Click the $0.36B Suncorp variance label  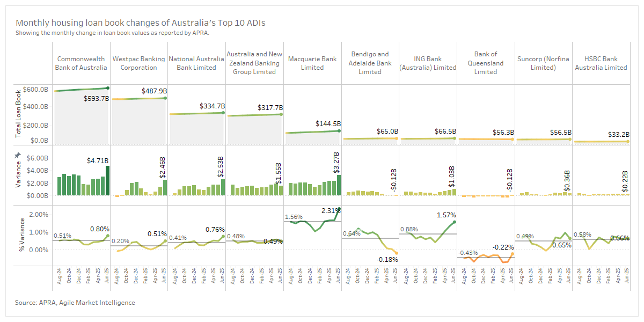click(567, 181)
